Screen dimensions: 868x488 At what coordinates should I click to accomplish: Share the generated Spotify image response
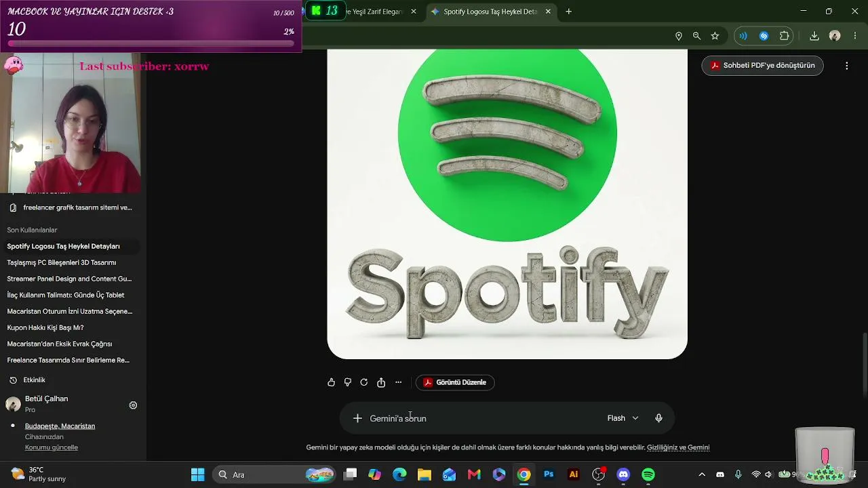381,382
